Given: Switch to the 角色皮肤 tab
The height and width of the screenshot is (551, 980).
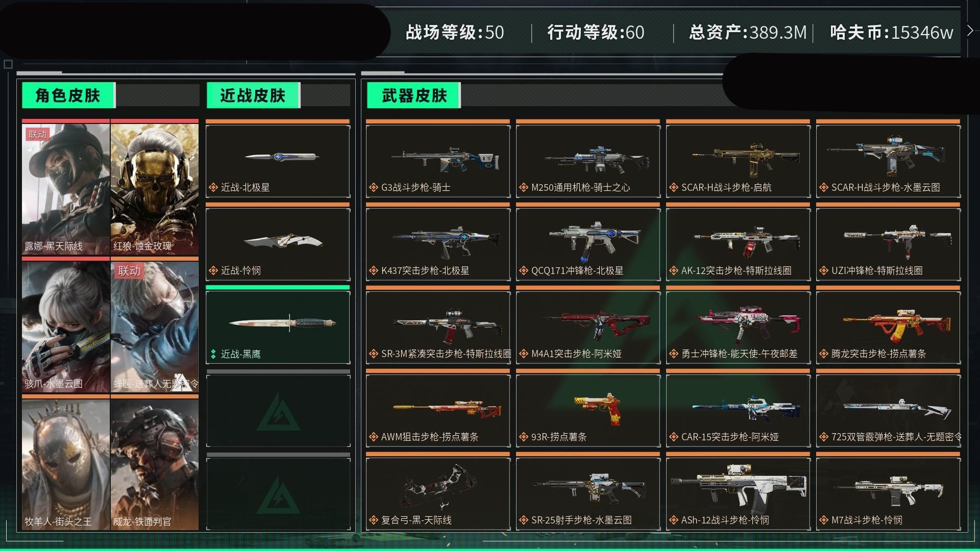Looking at the screenshot, I should pos(68,95).
